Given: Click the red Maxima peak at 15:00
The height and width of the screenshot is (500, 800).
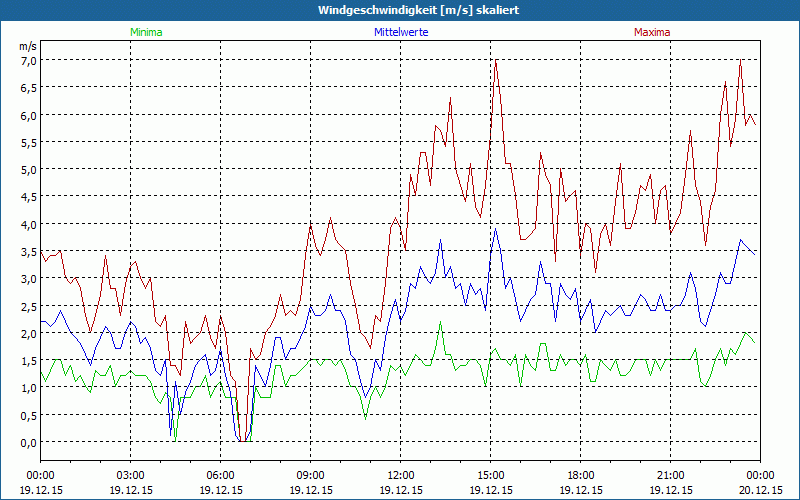Looking at the screenshot, I should 495,60.
